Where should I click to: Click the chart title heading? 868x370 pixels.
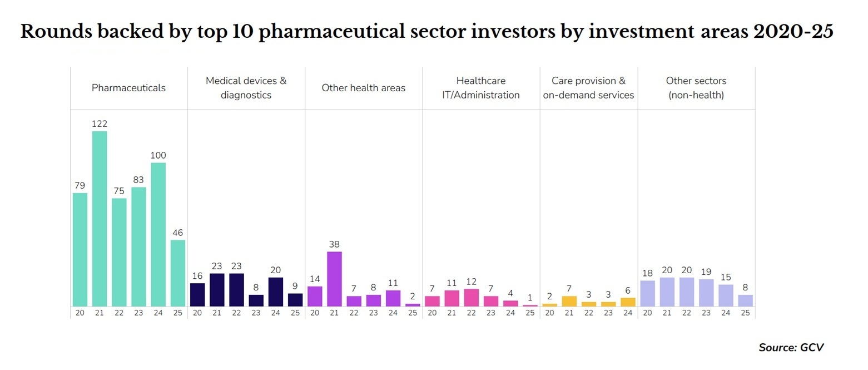(x=426, y=32)
